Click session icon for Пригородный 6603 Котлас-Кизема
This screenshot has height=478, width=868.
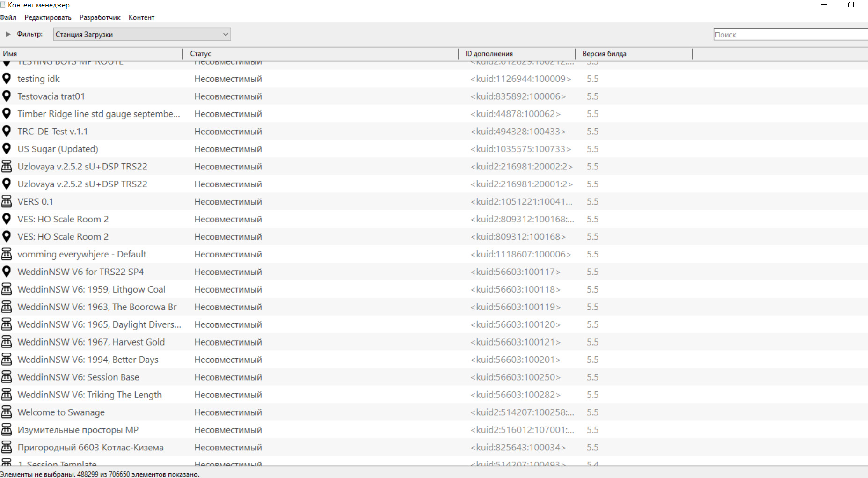pos(7,448)
